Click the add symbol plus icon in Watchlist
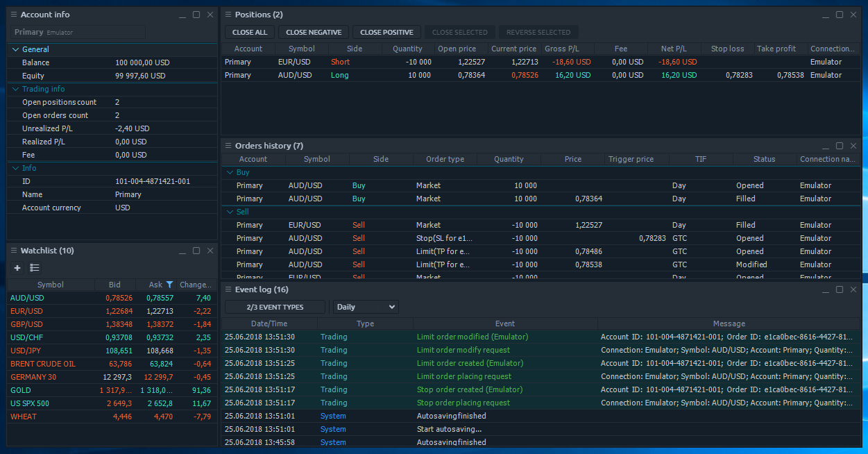Screen dimensions: 868x454 coord(17,268)
